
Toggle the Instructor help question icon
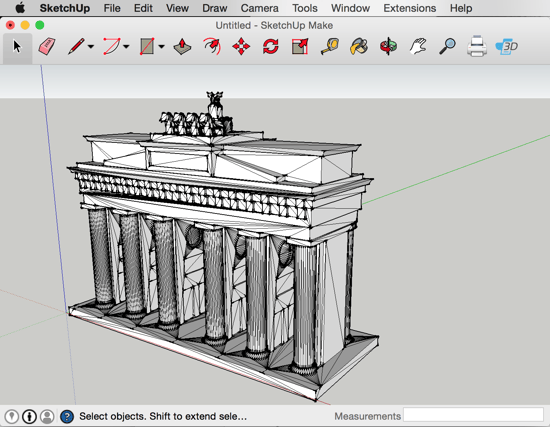point(67,416)
